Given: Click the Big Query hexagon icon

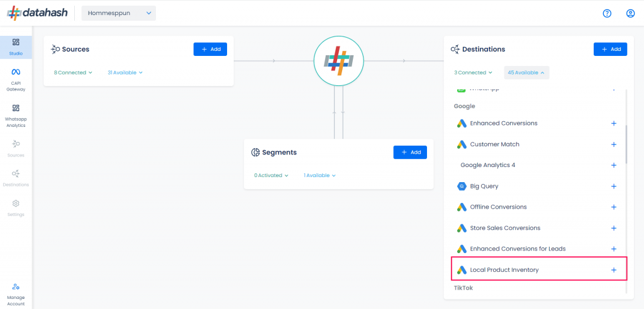Looking at the screenshot, I should [x=462, y=187].
